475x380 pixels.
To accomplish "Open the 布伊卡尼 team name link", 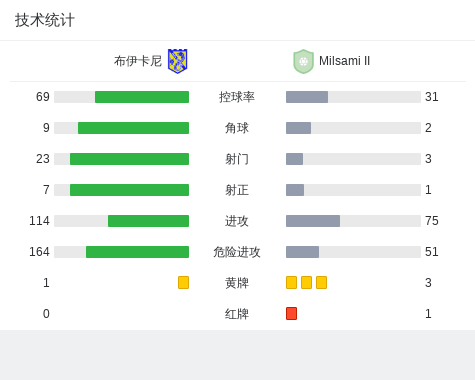I will point(138,61).
